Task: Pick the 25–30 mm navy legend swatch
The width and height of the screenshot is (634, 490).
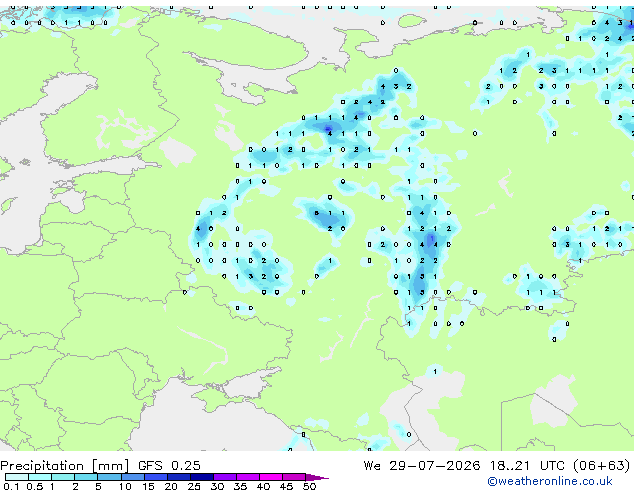Action: (201, 477)
